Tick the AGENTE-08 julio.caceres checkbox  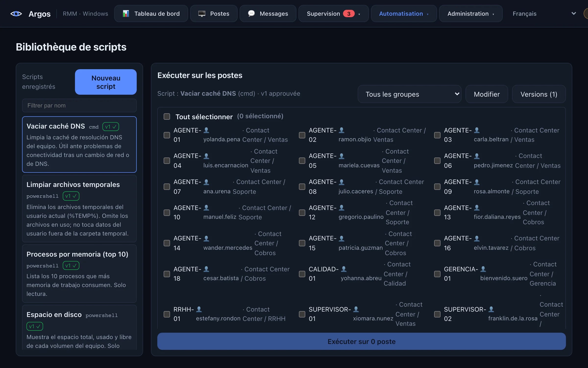click(302, 187)
